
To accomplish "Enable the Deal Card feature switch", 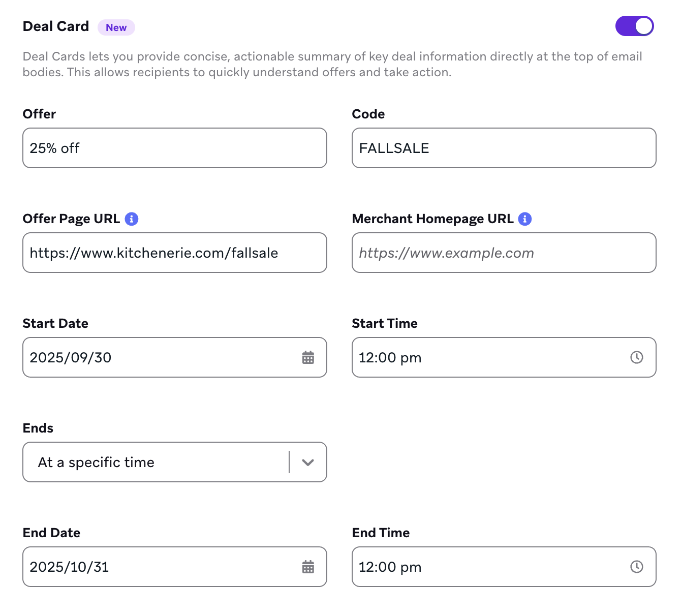I will pos(634,25).
